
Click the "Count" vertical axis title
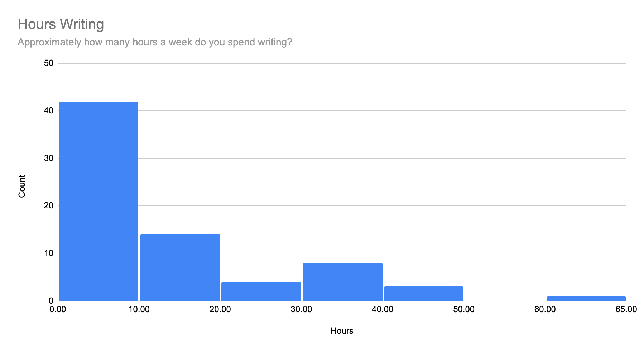click(22, 186)
